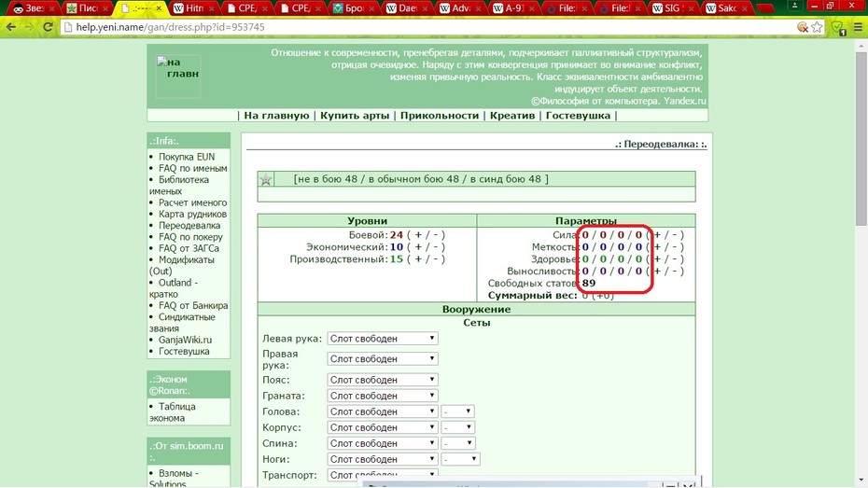868x488 pixels.
Task: Open small modifier dropdown next to Ноги
Action: (x=460, y=459)
